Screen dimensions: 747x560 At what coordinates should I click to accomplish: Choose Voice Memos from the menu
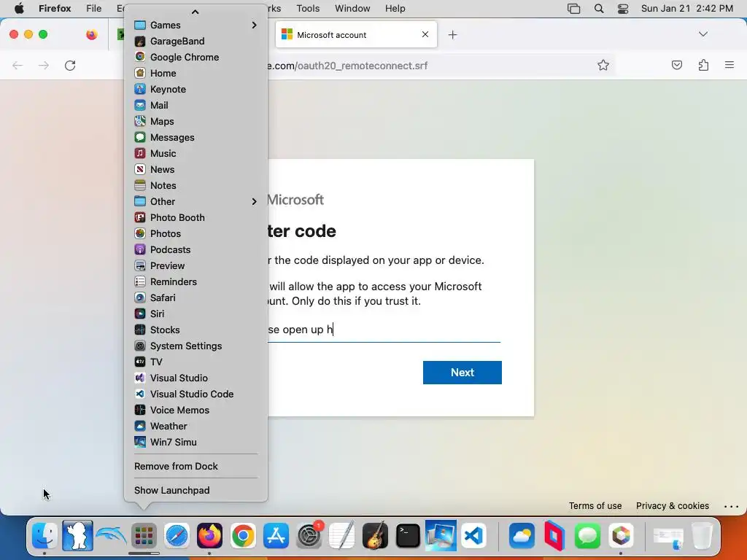(196, 410)
